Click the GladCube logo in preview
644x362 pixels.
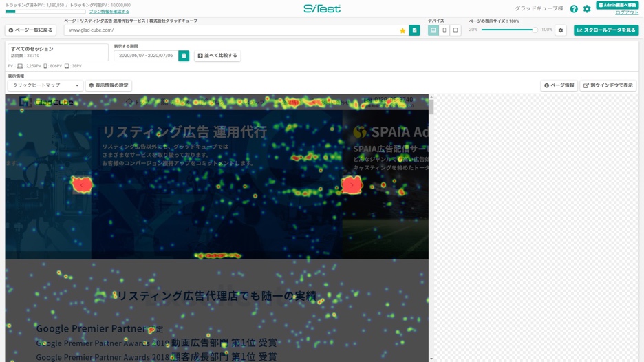point(46,102)
